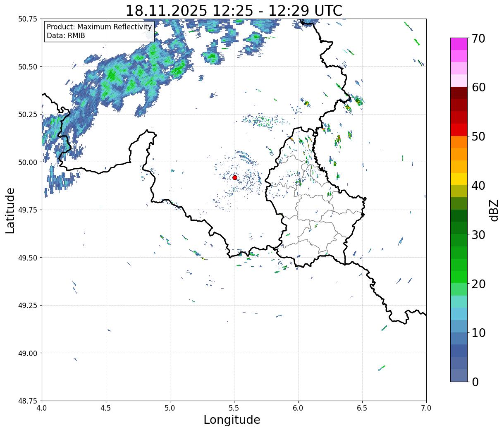Screen dimensions: 504x430
Task: Click the yellow swatch just above 40 dBZ
Action: coord(459,179)
